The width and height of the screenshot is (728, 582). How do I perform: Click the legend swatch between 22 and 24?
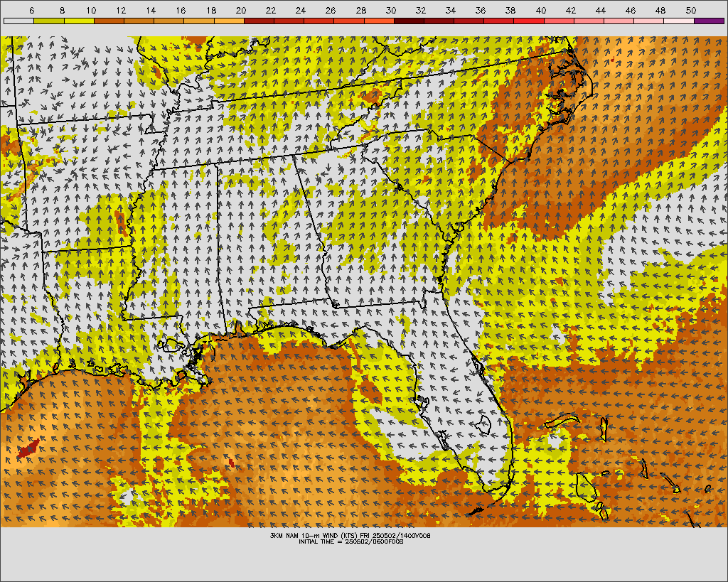click(289, 21)
